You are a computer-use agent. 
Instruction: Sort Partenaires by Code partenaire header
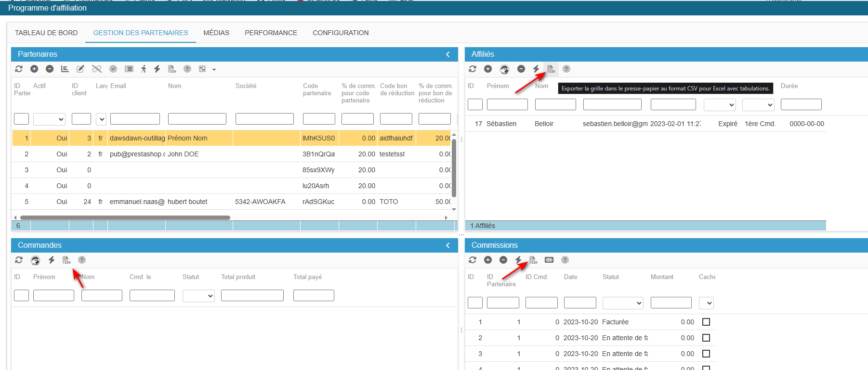coord(317,89)
